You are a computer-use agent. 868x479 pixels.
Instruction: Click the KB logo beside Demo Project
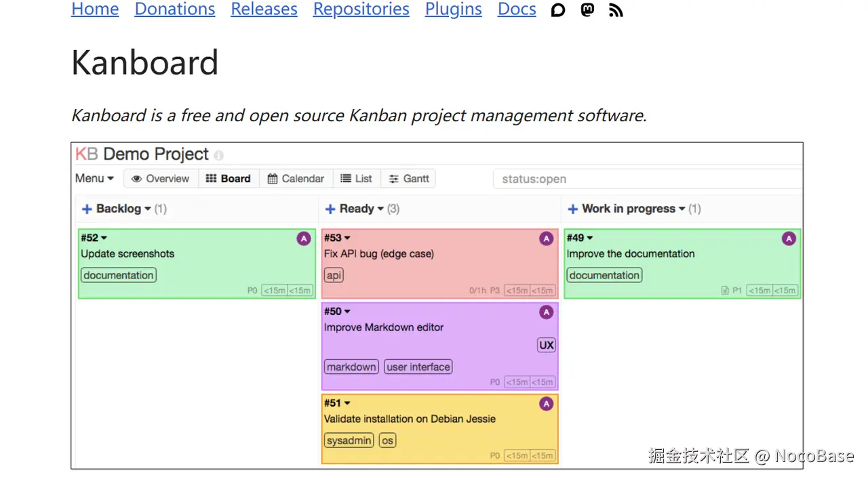tap(87, 154)
